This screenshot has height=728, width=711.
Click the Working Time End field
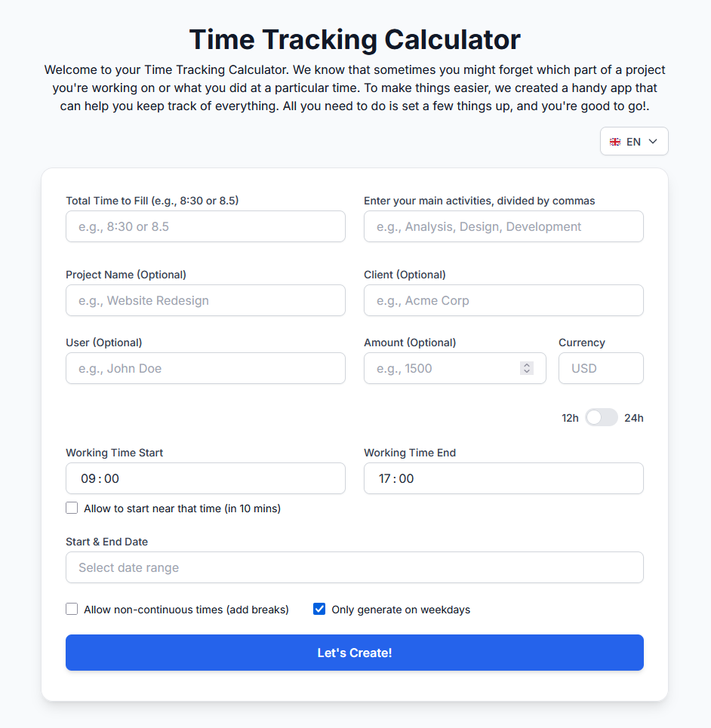pyautogui.click(x=503, y=478)
